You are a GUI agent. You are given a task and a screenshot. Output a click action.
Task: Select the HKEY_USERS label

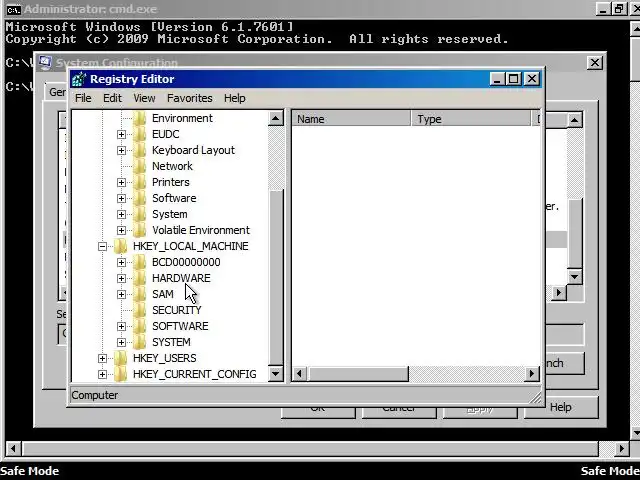tap(164, 358)
